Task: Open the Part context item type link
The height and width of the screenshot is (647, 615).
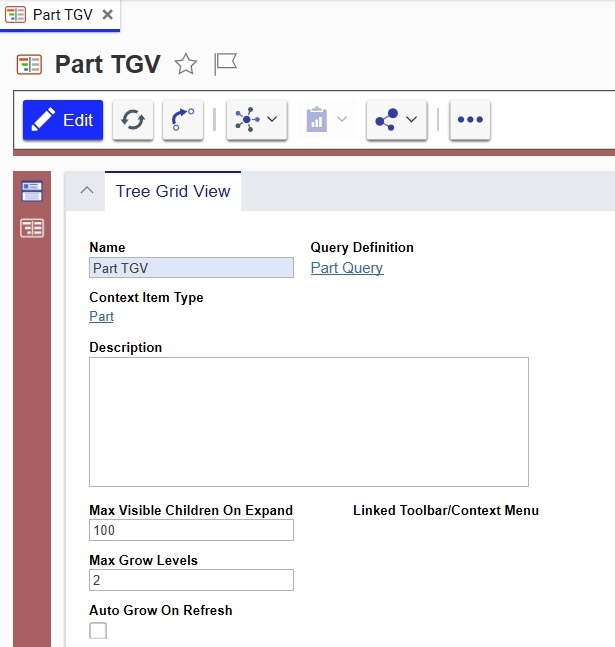Action: click(101, 316)
